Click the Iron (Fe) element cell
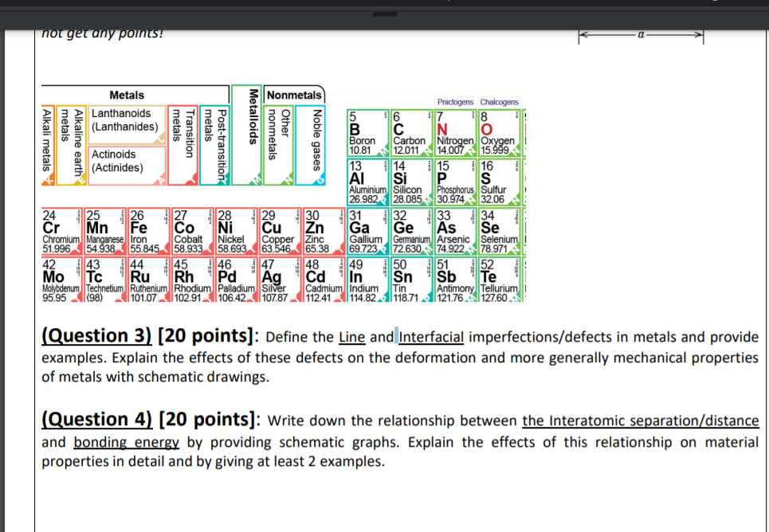Screen dimensions: 769x532 (149, 232)
